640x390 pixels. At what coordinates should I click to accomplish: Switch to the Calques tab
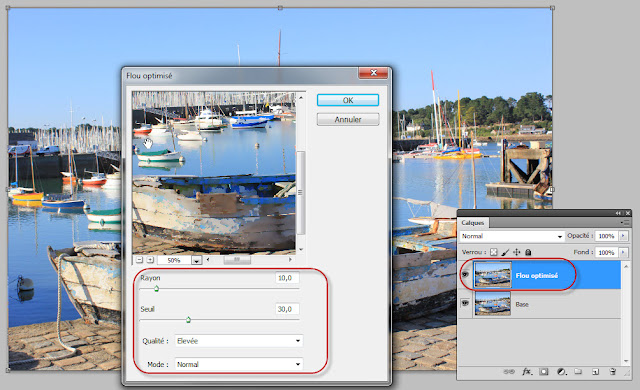coord(473,223)
